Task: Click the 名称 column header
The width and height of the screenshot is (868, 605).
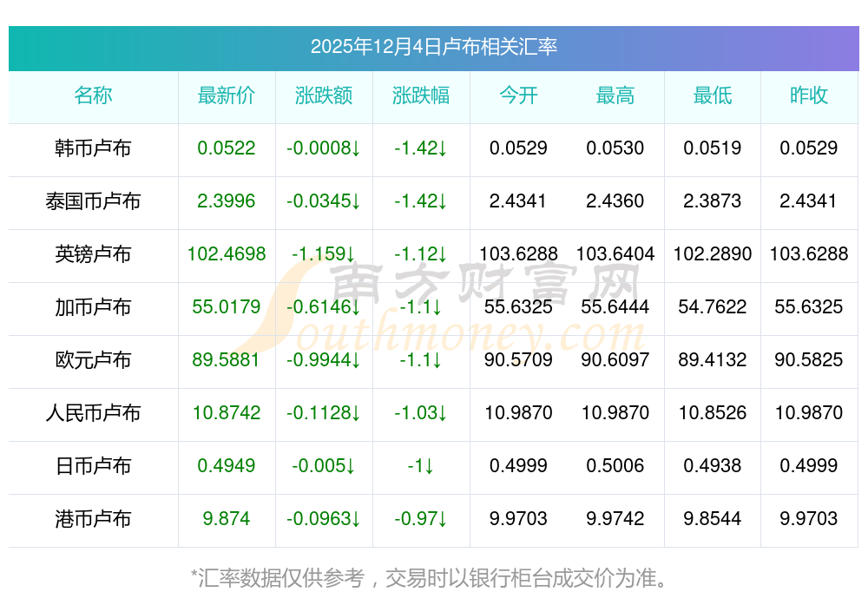Action: click(93, 95)
